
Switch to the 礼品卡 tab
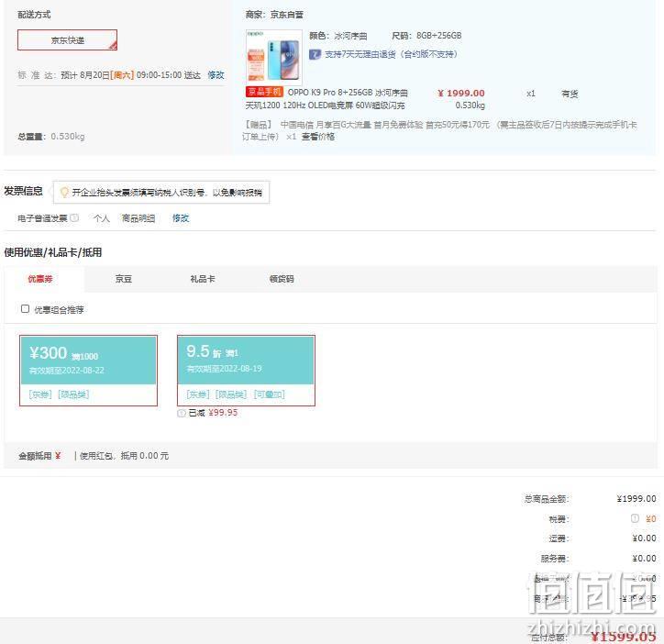(x=203, y=279)
